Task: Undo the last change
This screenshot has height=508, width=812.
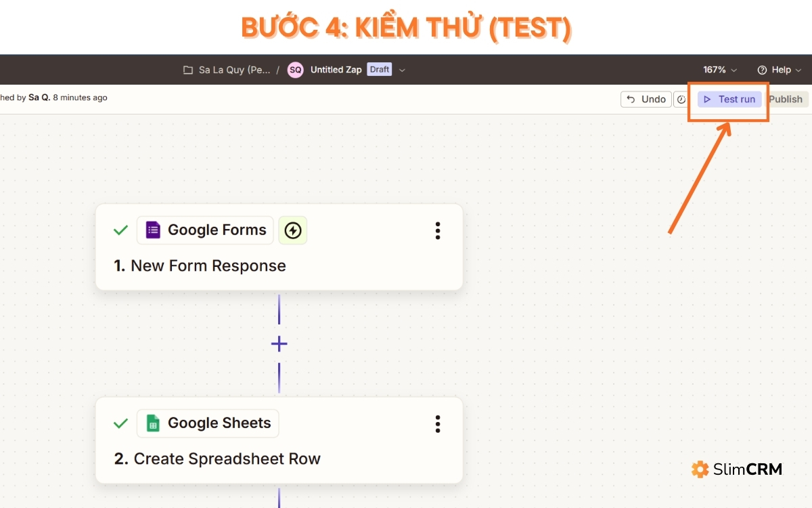Action: click(646, 100)
